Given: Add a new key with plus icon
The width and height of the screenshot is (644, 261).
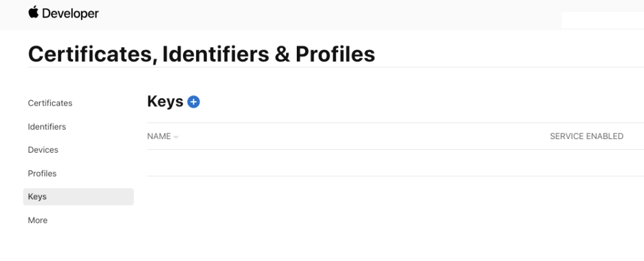Looking at the screenshot, I should [x=194, y=101].
